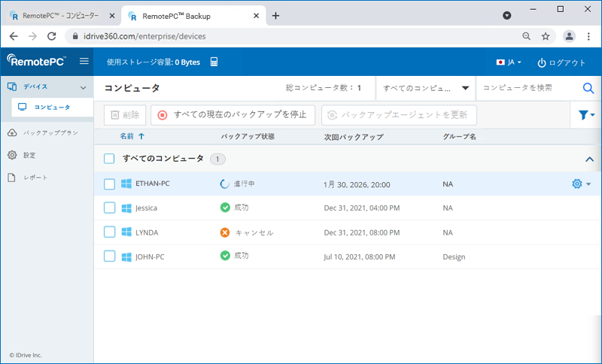Open a new browser tab
The width and height of the screenshot is (602, 364).
[275, 16]
